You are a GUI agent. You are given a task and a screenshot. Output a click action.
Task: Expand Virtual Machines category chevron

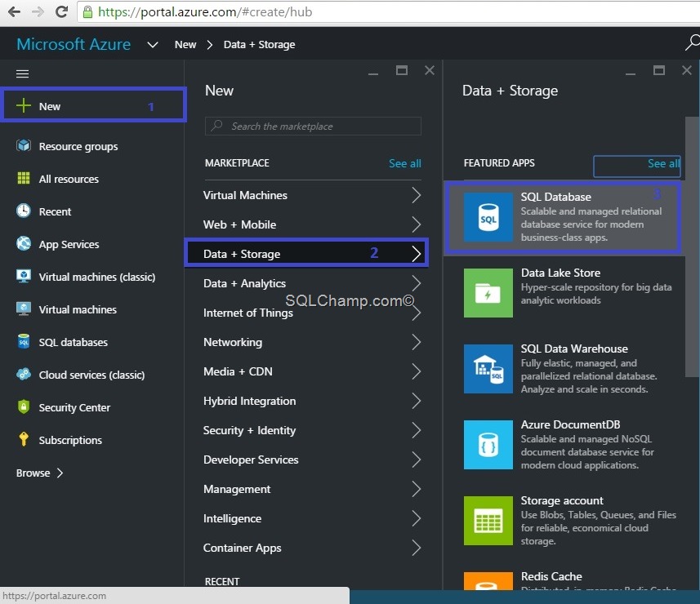[x=416, y=195]
